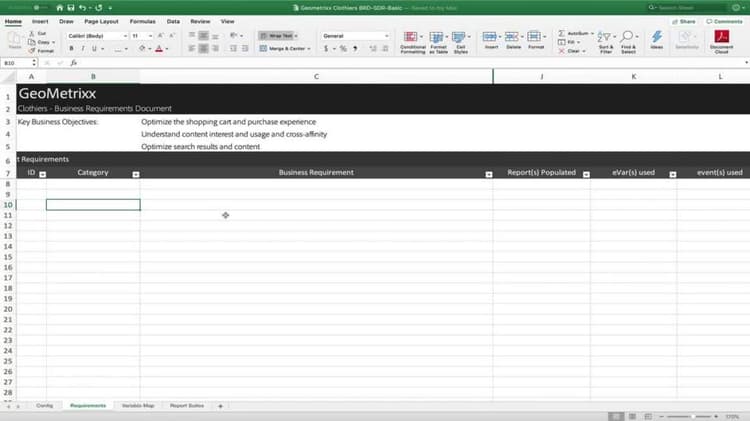
Task: Click the Search Sheet field
Action: 688,8
